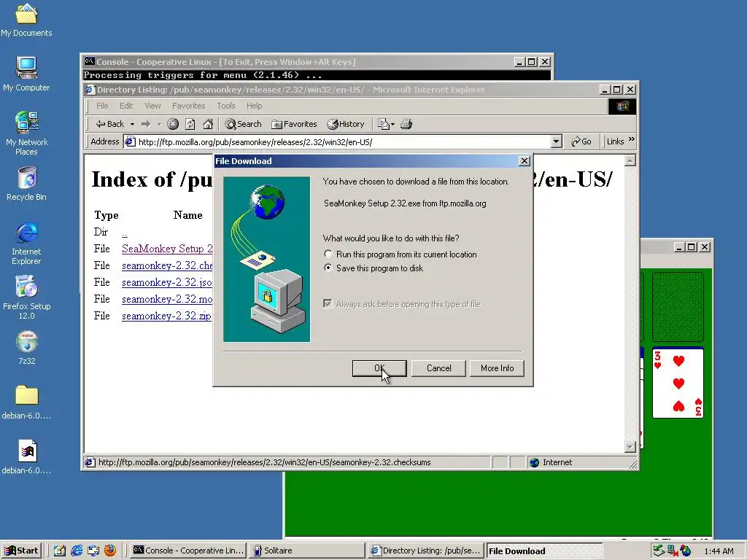Open the seamonkey-2.32.zip link
Screen dimensions: 747x560
click(166, 316)
